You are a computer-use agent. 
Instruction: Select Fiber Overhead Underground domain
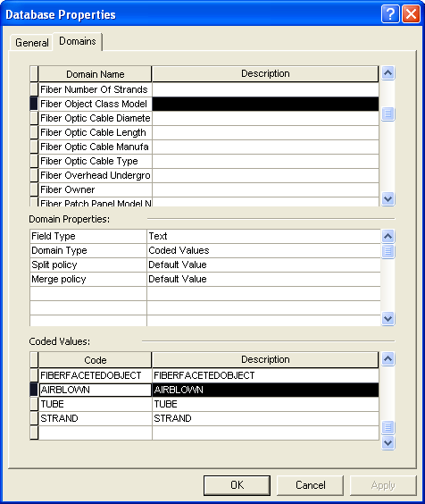click(95, 175)
